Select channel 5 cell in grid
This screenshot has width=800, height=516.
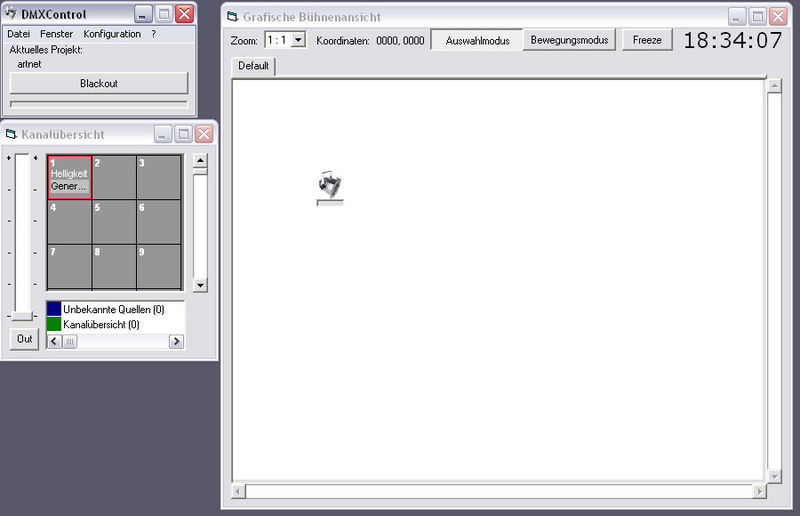113,221
